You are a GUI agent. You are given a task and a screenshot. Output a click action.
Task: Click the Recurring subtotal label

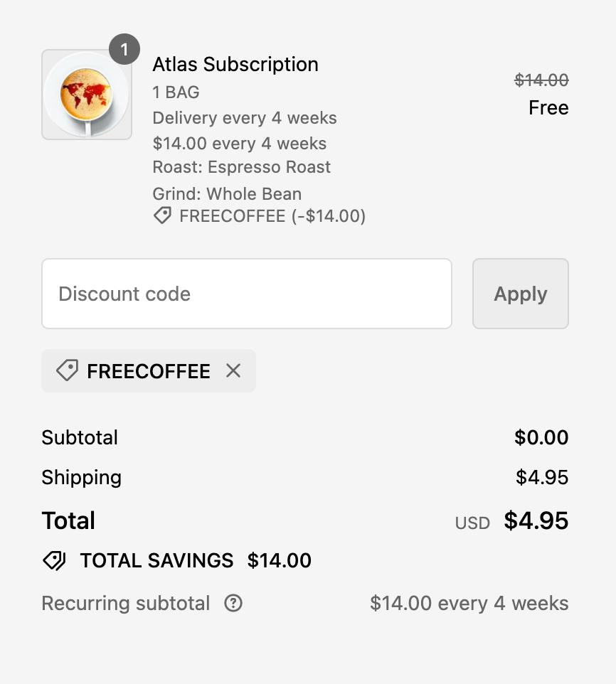pos(126,604)
